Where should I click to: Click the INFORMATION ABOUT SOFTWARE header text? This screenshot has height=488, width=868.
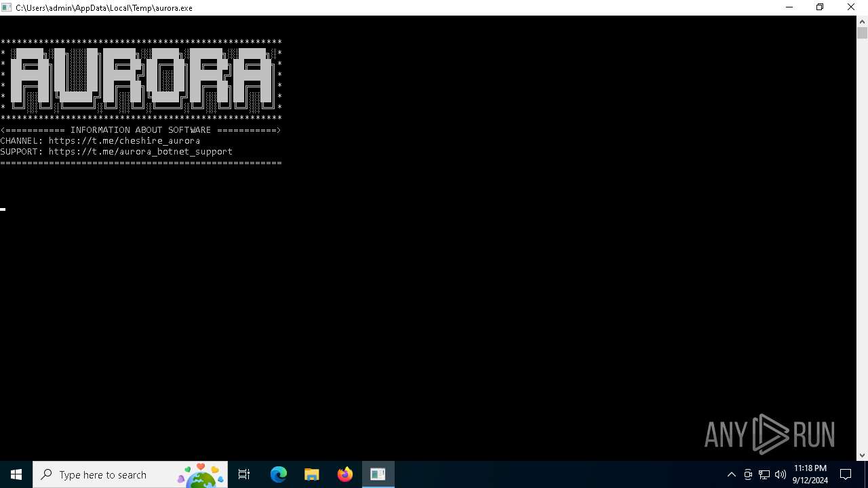coord(140,130)
